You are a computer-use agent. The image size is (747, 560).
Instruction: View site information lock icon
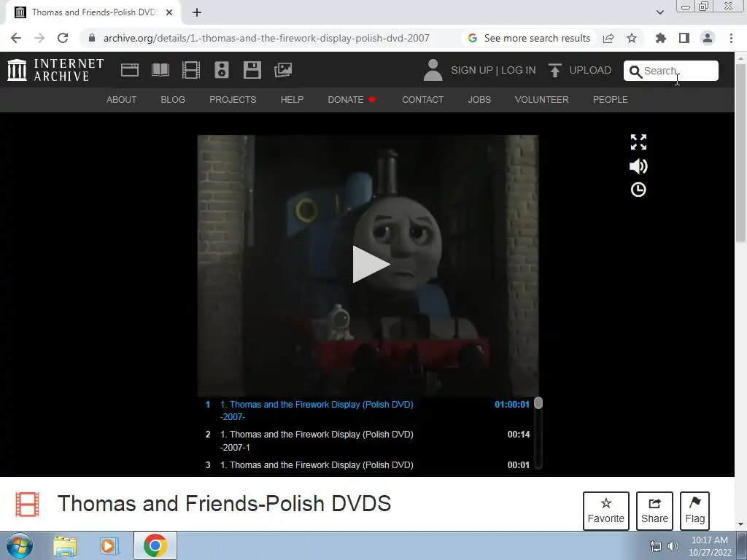(92, 38)
